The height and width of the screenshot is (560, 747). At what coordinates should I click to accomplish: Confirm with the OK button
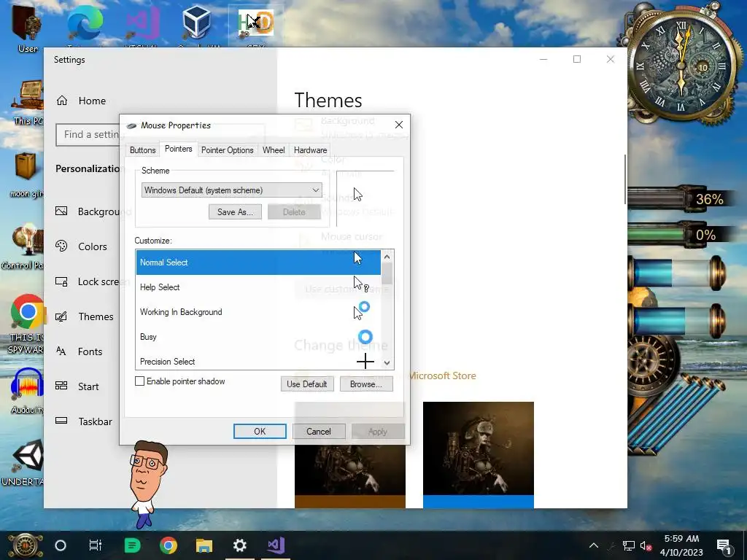(260, 432)
